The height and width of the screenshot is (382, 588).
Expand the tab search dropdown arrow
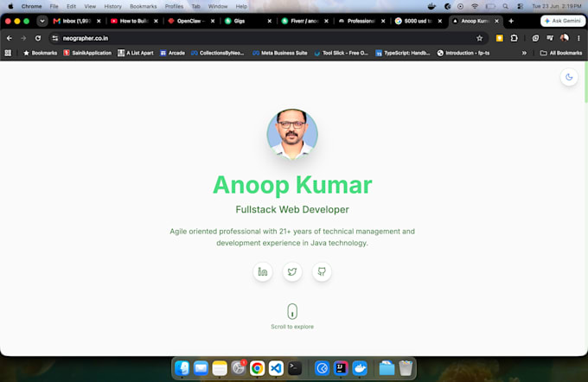click(x=42, y=21)
